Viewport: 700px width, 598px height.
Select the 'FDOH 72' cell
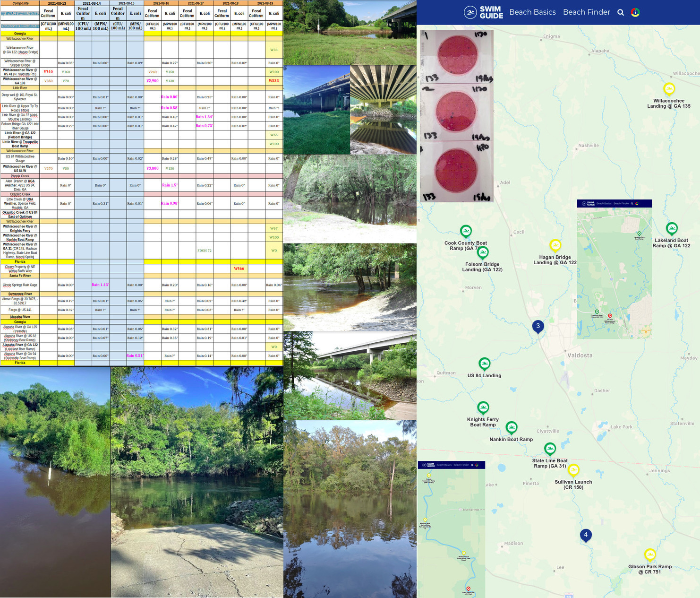pyautogui.click(x=205, y=251)
